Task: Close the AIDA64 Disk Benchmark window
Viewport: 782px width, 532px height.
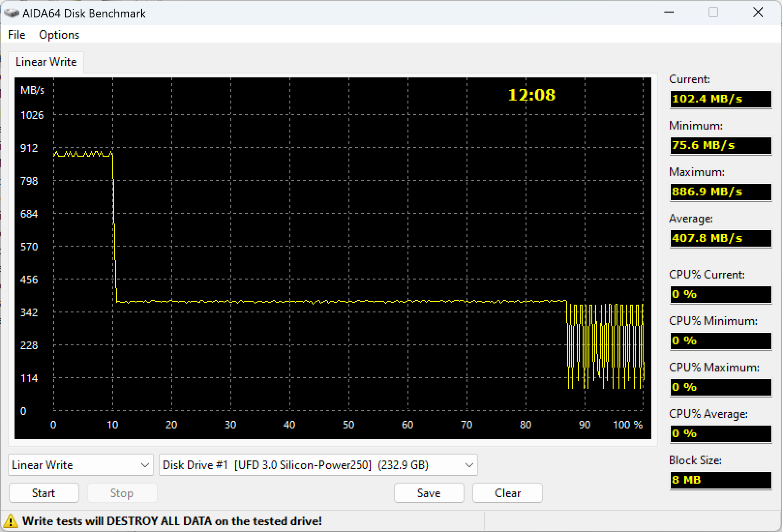Action: click(758, 13)
